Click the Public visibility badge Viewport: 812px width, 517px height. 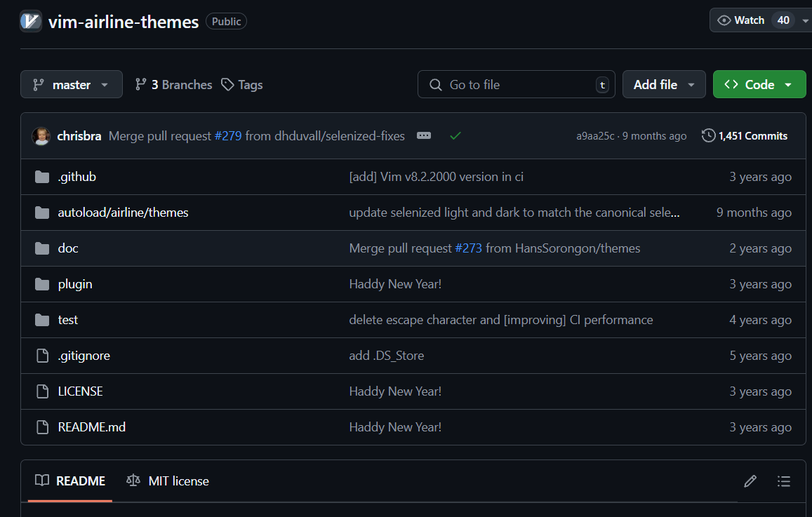tap(226, 21)
